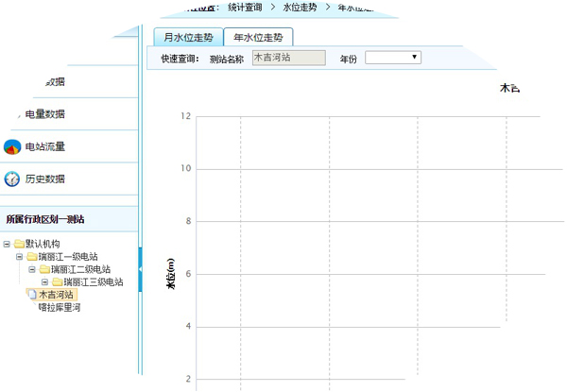Viewport: 567px width, 392px height.
Task: Switch to the 年水位走势 tab
Action: point(258,37)
